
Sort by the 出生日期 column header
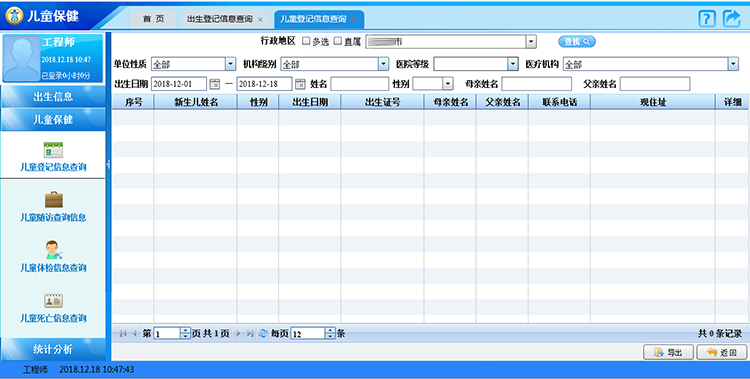tap(310, 102)
